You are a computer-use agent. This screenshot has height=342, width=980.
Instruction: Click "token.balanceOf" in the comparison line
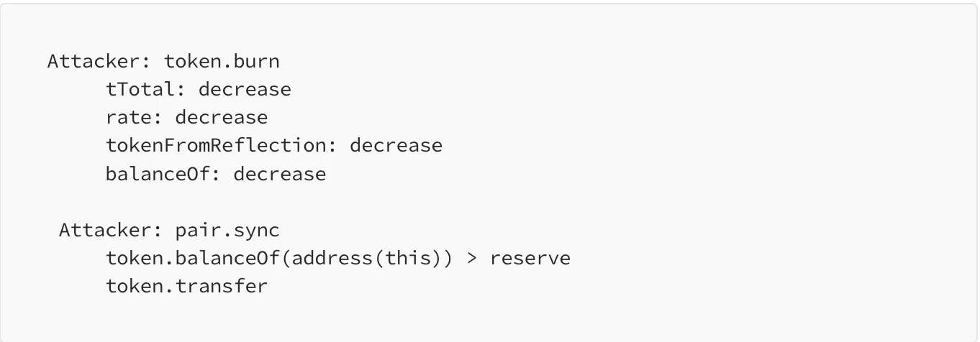tap(193, 259)
